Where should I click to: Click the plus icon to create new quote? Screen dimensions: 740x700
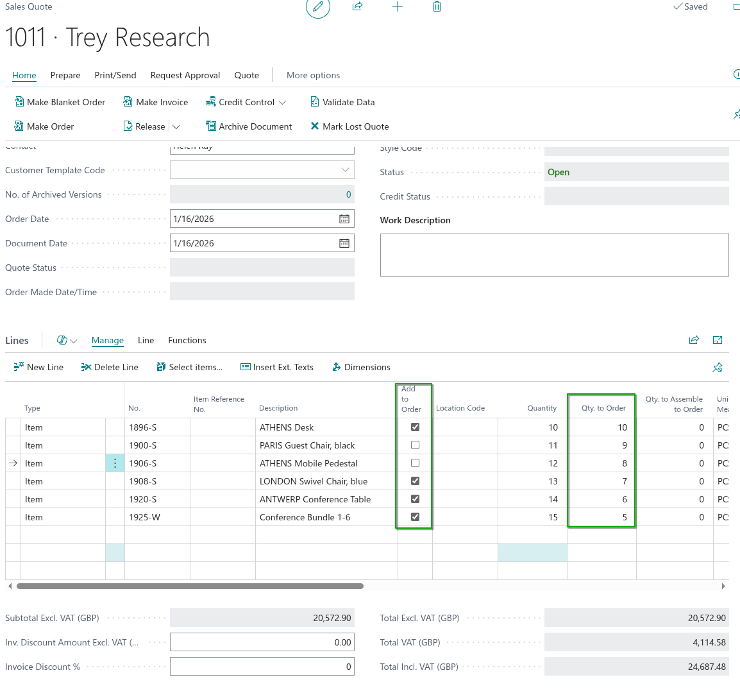click(398, 6)
